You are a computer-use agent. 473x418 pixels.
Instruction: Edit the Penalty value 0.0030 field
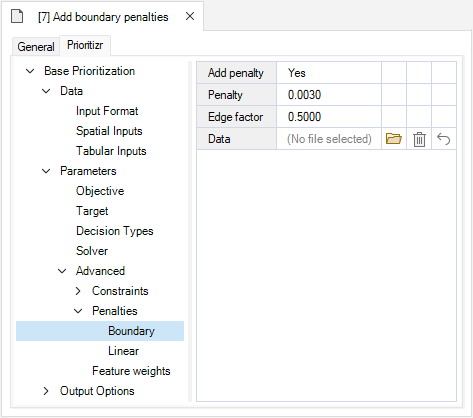pyautogui.click(x=329, y=95)
